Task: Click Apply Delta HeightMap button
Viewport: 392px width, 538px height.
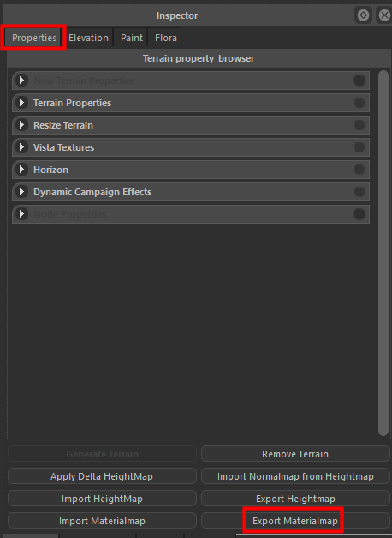Action: coord(102,476)
